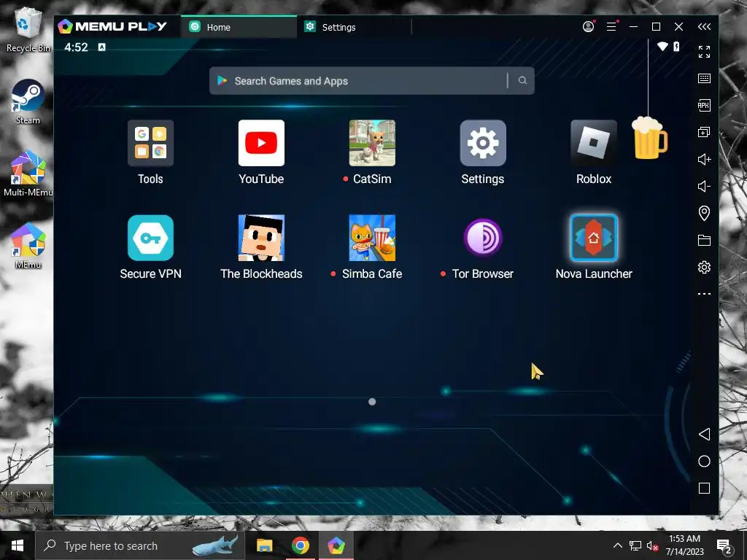The width and height of the screenshot is (747, 560).
Task: Install an APK via sidebar icon
Action: click(704, 105)
